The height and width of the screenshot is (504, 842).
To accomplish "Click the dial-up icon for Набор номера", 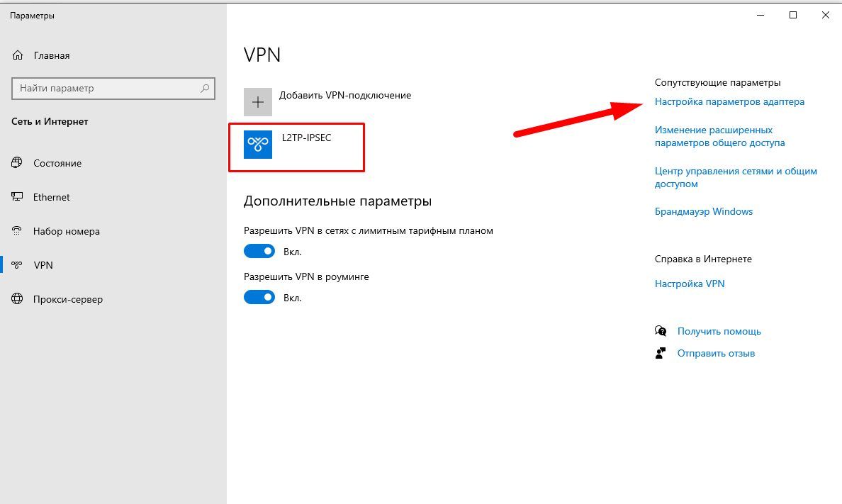I will coord(17,231).
